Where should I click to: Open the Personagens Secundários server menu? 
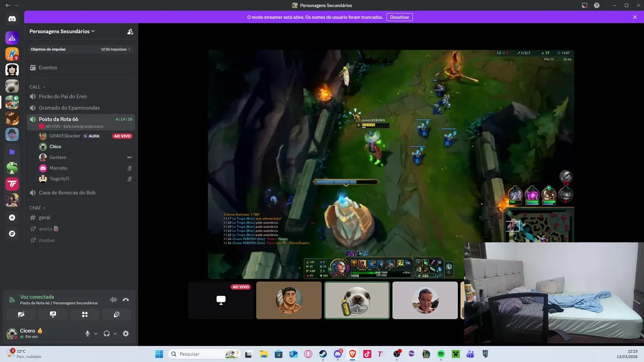pos(62,31)
